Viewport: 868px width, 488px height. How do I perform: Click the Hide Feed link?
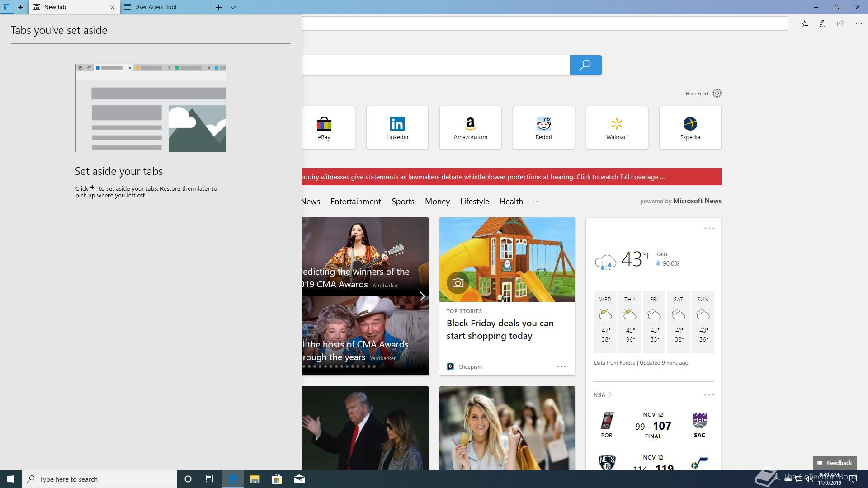tap(696, 94)
